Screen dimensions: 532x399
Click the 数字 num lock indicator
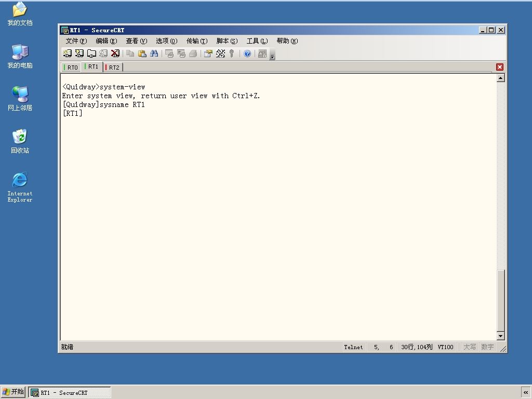pos(487,347)
